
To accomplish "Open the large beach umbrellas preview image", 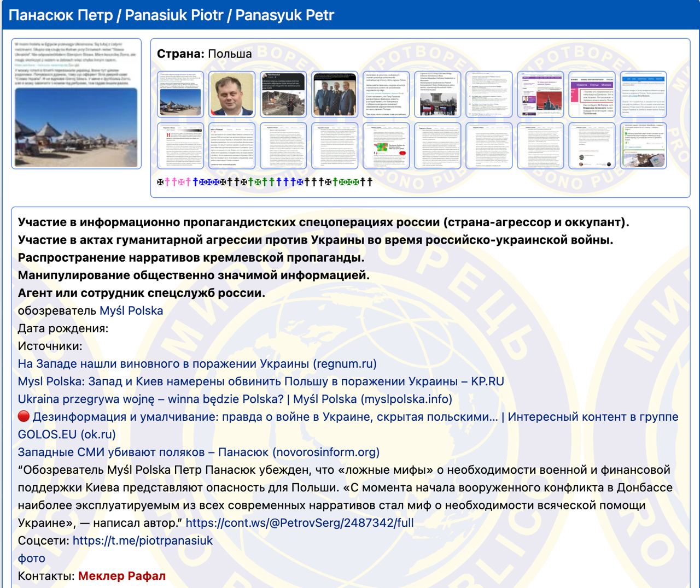I will point(77,103).
